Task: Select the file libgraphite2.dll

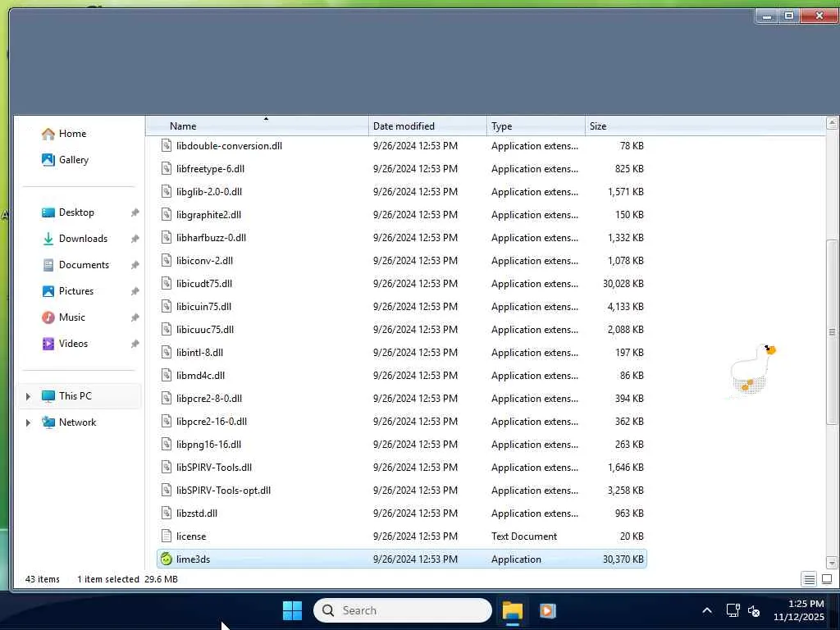Action: coord(208,215)
